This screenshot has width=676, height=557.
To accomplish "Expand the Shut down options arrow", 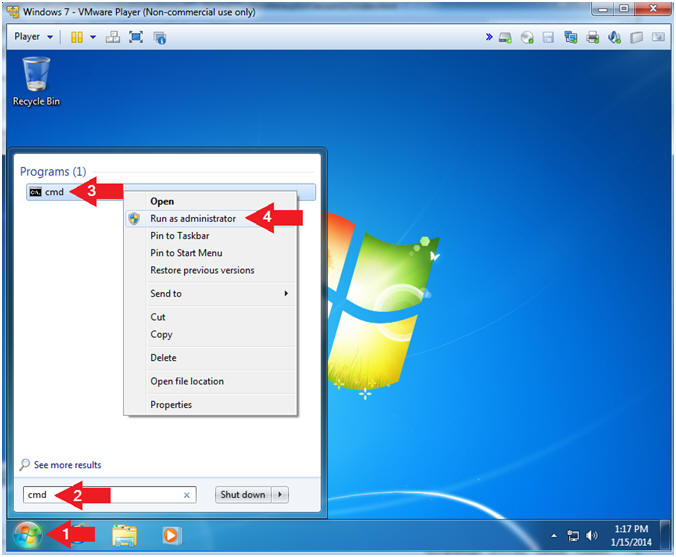I will 280,494.
